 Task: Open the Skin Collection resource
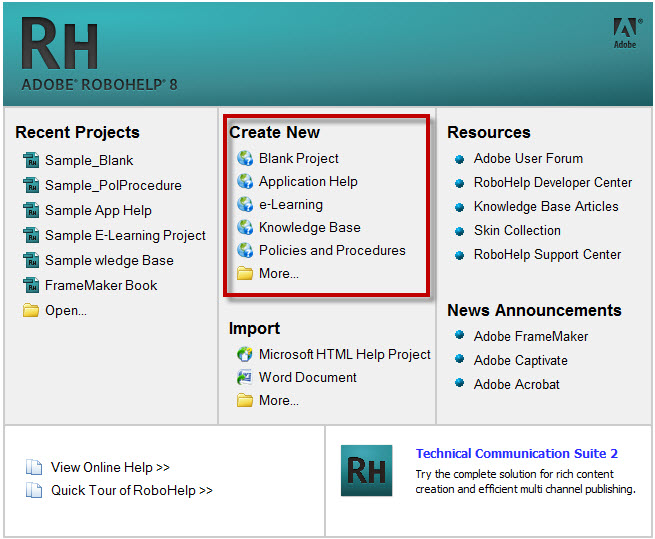517,231
